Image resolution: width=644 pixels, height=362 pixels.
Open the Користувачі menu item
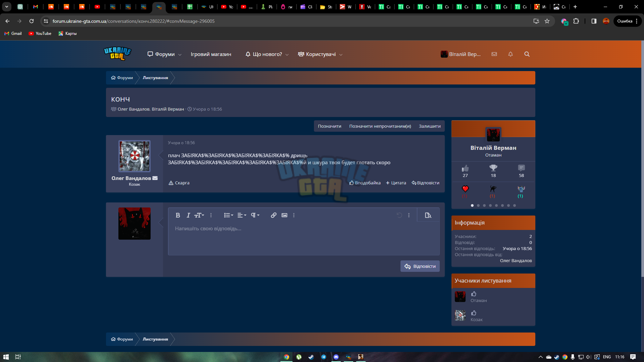click(317, 54)
